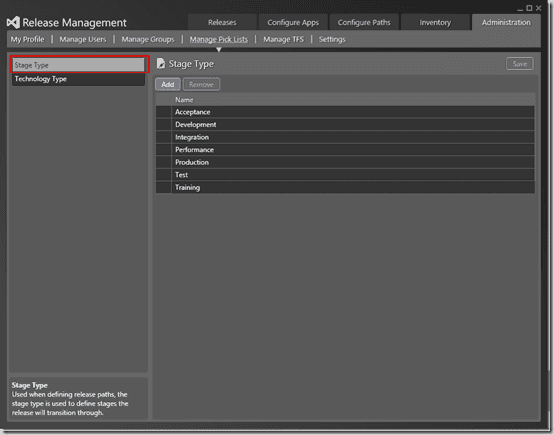This screenshot has height=435, width=554.
Task: Select the Performance row
Action: coord(345,150)
